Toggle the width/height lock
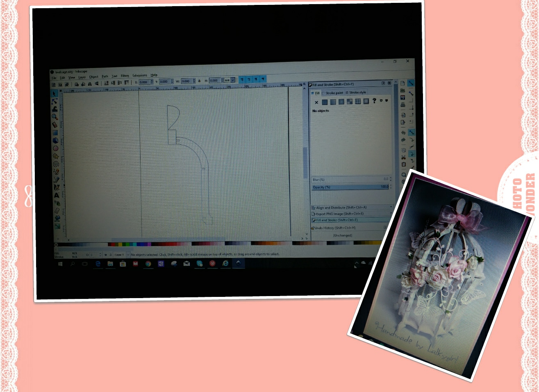The width and height of the screenshot is (539, 392). [x=199, y=81]
